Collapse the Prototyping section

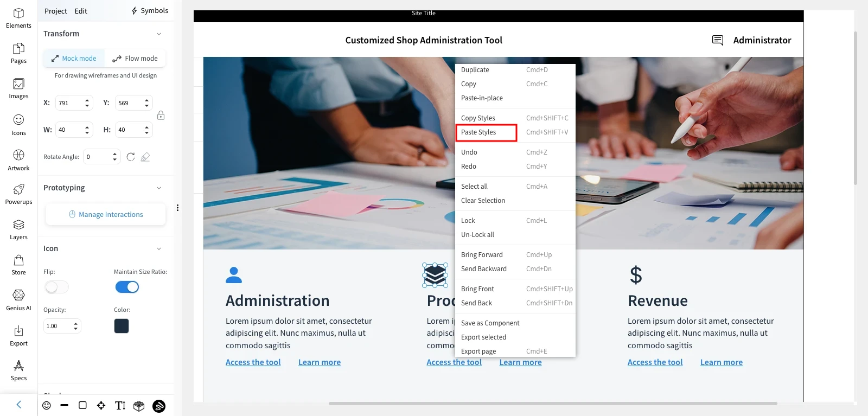point(159,188)
